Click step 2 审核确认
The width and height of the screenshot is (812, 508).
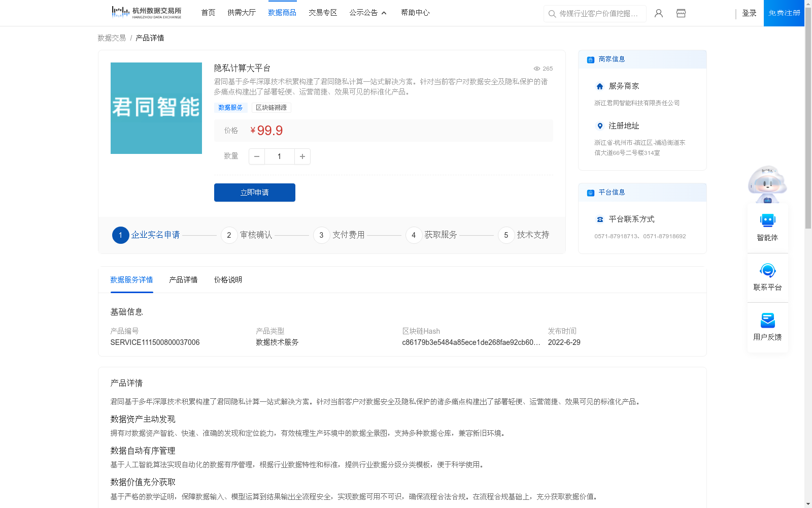[x=247, y=235]
